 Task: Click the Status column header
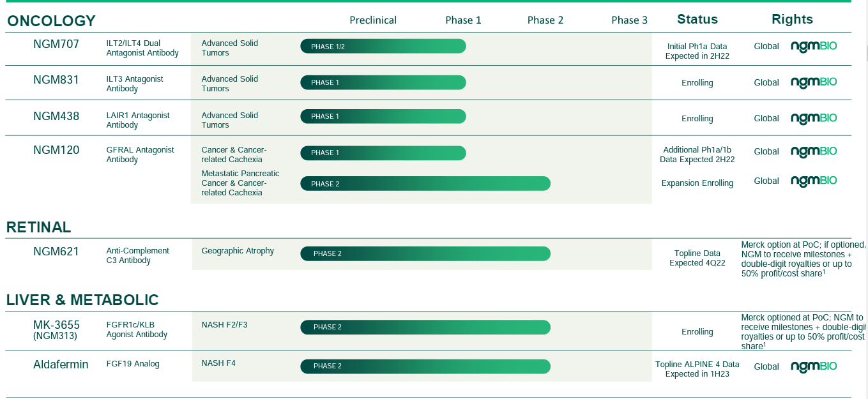click(x=697, y=19)
